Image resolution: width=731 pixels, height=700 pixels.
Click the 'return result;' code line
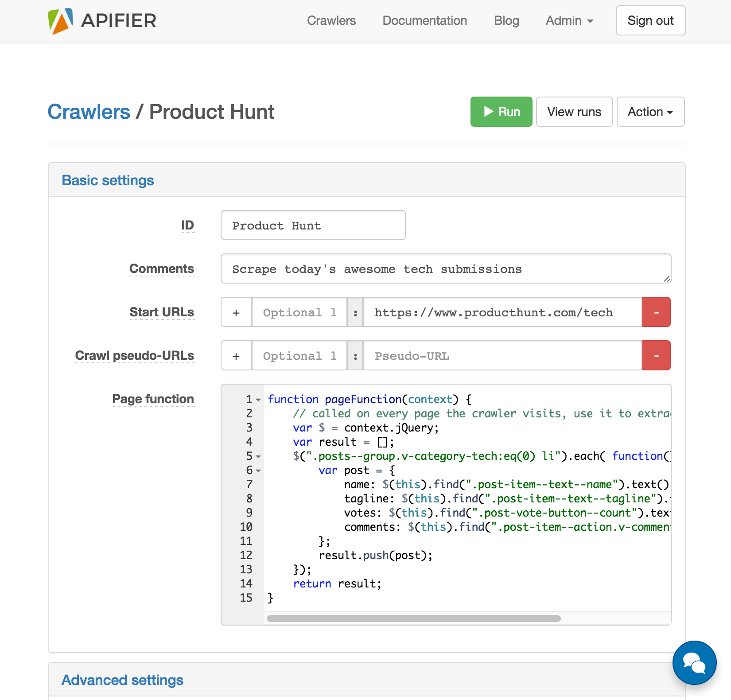tap(337, 584)
